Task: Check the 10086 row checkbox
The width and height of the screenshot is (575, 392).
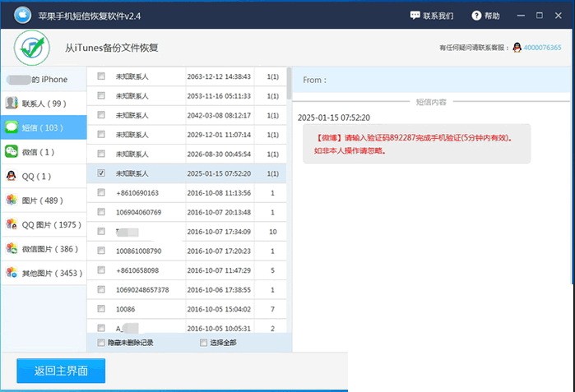Action: 101,309
